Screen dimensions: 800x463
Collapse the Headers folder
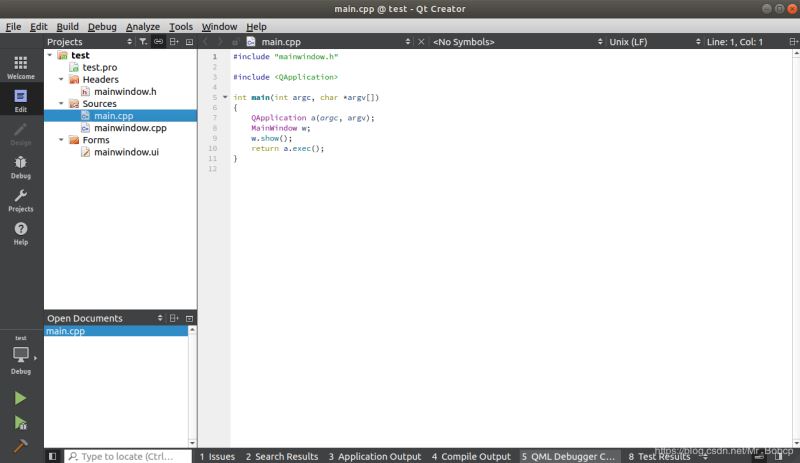pos(61,80)
